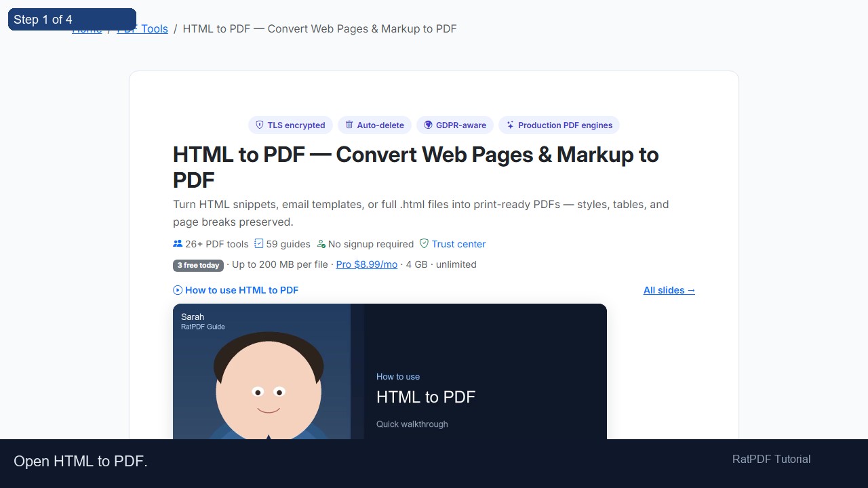Click the description paragraph about print-ready PDFs
The height and width of the screenshot is (488, 868).
pos(421,213)
